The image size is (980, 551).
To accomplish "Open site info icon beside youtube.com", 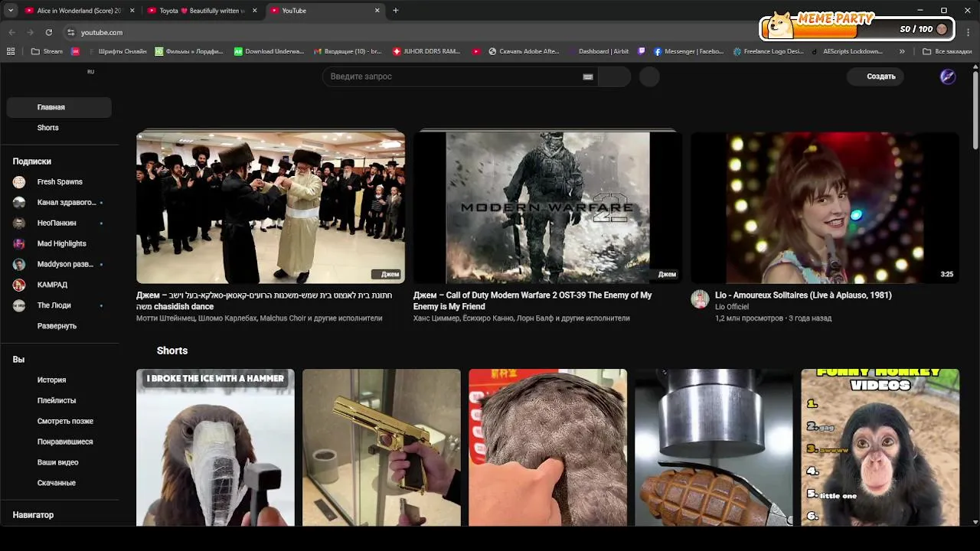I will (71, 32).
